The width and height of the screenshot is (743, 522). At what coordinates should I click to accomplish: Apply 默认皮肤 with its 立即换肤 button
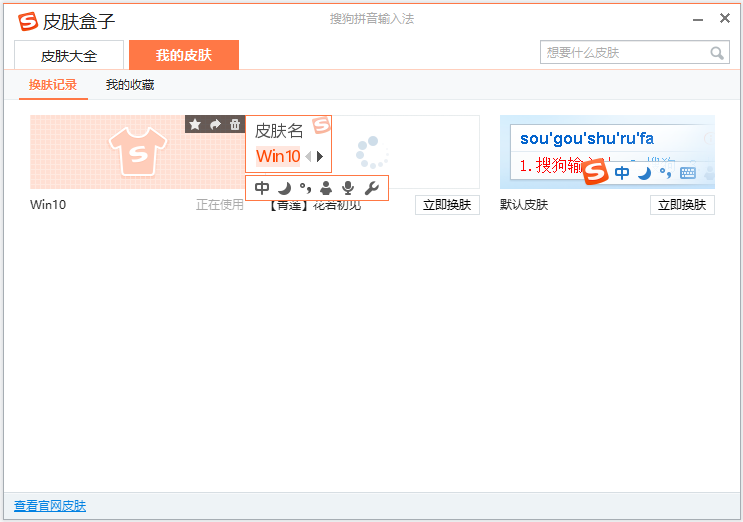[x=682, y=205]
